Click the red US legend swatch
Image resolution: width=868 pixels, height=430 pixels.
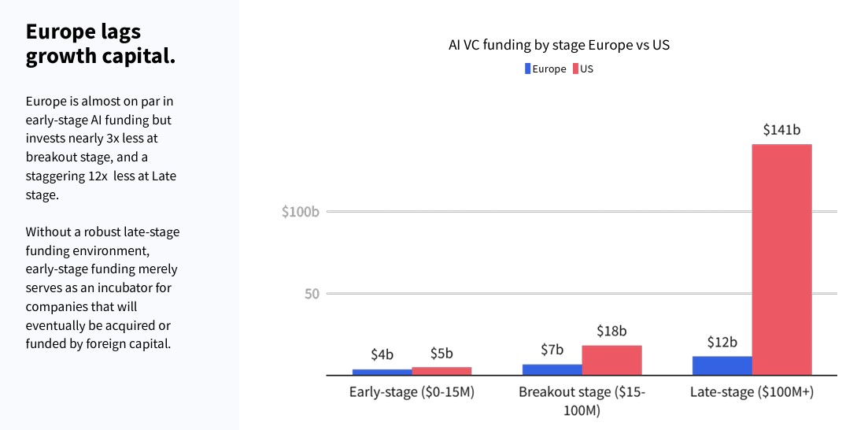576,69
